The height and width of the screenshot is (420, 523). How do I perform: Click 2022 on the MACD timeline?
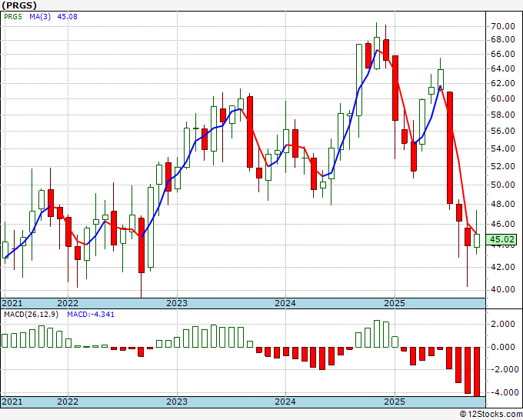(68, 402)
